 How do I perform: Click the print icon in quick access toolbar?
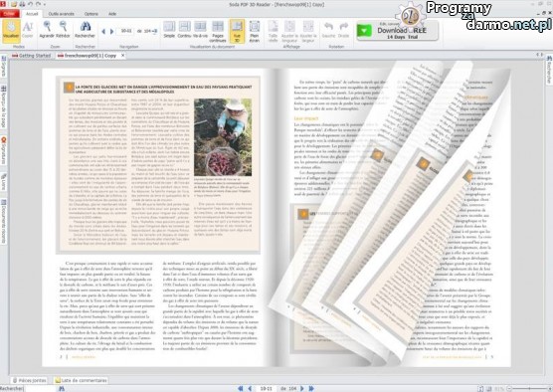pyautogui.click(x=22, y=4)
